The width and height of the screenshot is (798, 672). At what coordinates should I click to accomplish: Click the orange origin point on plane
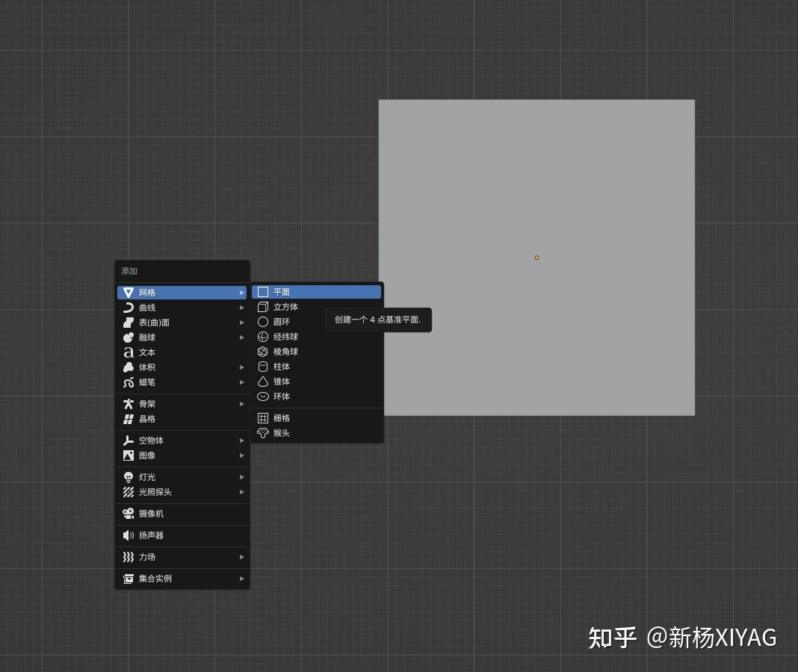pos(536,258)
